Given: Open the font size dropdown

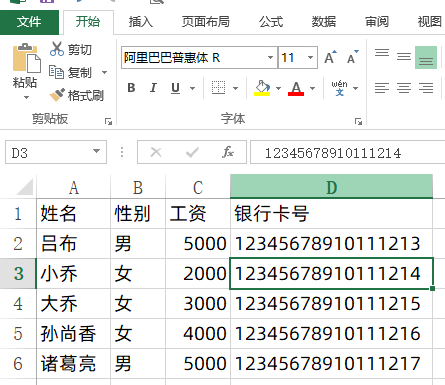Looking at the screenshot, I should (x=310, y=58).
